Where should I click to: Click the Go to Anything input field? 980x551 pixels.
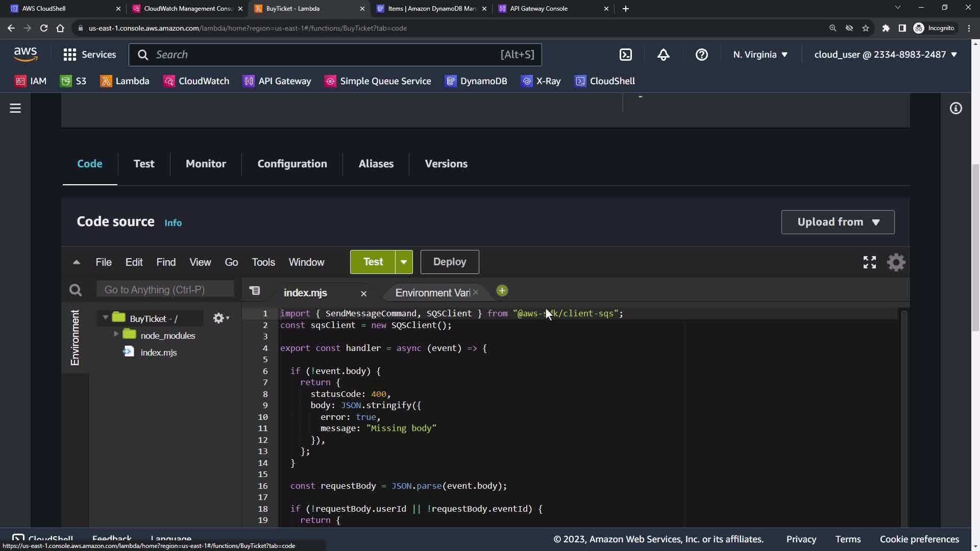165,290
